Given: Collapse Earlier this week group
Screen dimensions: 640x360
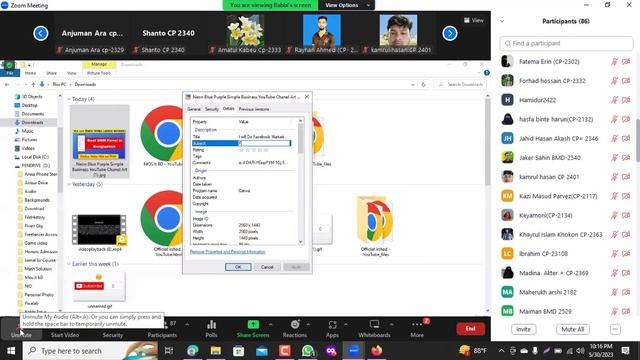Looking at the screenshot, I should point(69,264).
